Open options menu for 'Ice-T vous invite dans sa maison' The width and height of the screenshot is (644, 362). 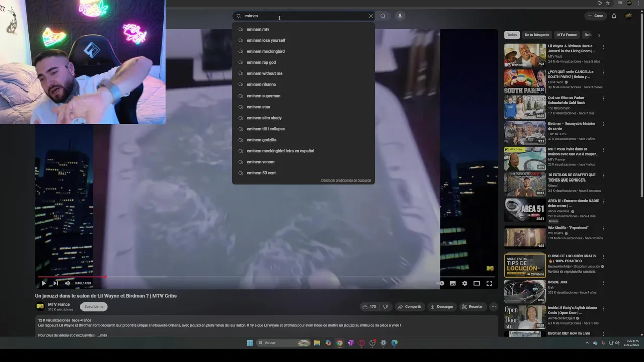(x=603, y=150)
